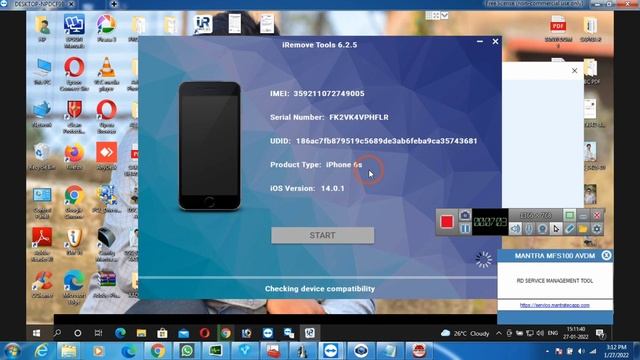The image size is (640, 360).
Task: Open Task View on the remote taskbar
Action: pos(98,333)
